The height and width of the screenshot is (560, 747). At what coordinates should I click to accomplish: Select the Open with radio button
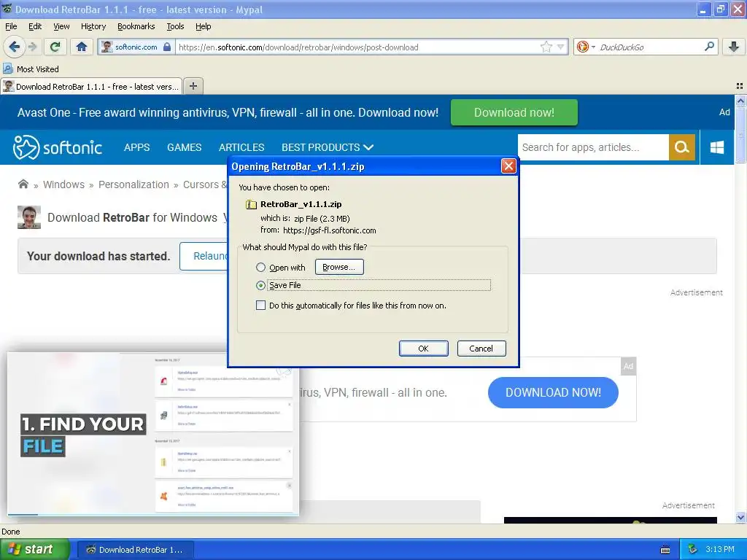(260, 267)
